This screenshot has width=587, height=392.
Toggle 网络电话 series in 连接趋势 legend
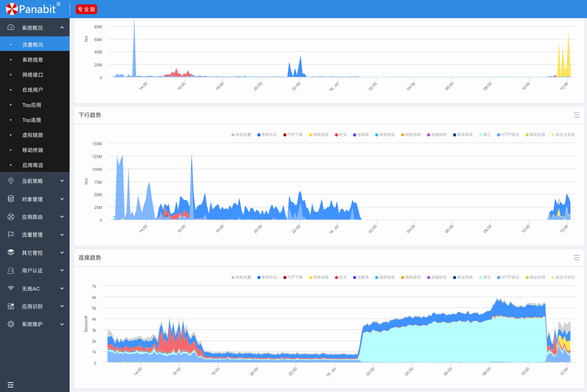coord(385,277)
